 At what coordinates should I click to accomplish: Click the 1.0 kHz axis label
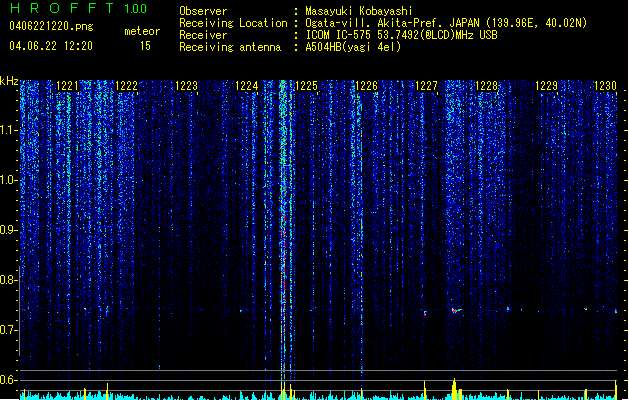pos(8,180)
